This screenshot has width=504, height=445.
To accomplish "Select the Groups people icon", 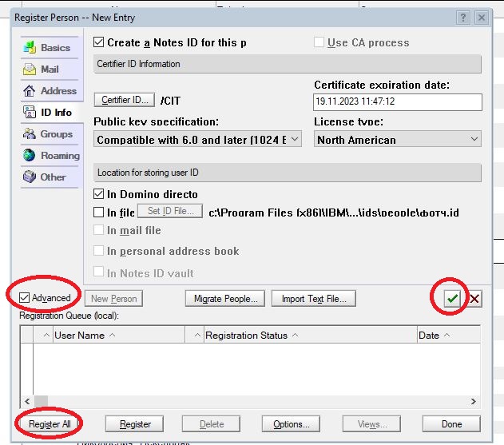I will coord(30,133).
